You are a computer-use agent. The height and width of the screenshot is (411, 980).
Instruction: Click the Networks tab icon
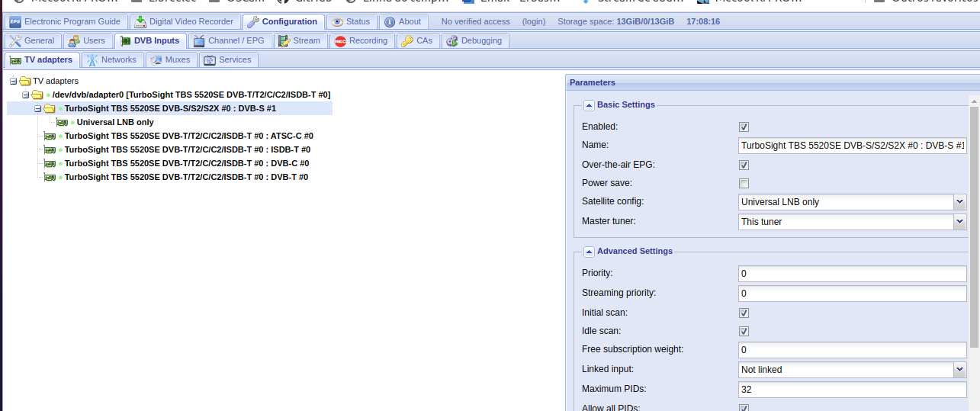click(92, 59)
